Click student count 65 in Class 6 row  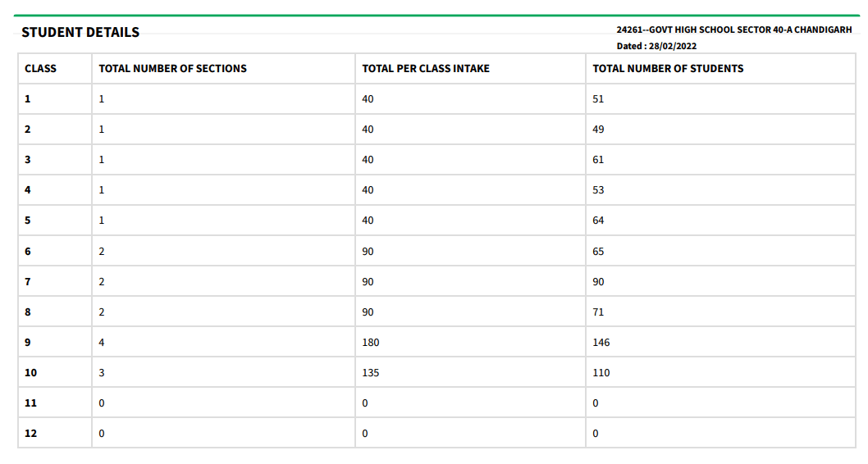(598, 252)
